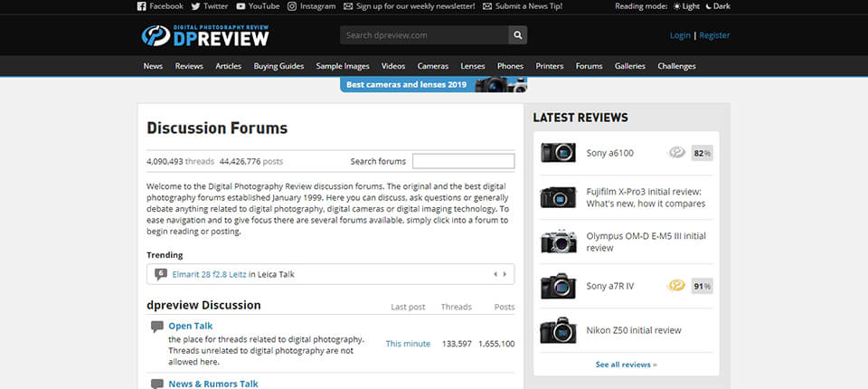The width and height of the screenshot is (868, 389).
Task: Click the Leica Talk forum name
Action: tap(276, 274)
